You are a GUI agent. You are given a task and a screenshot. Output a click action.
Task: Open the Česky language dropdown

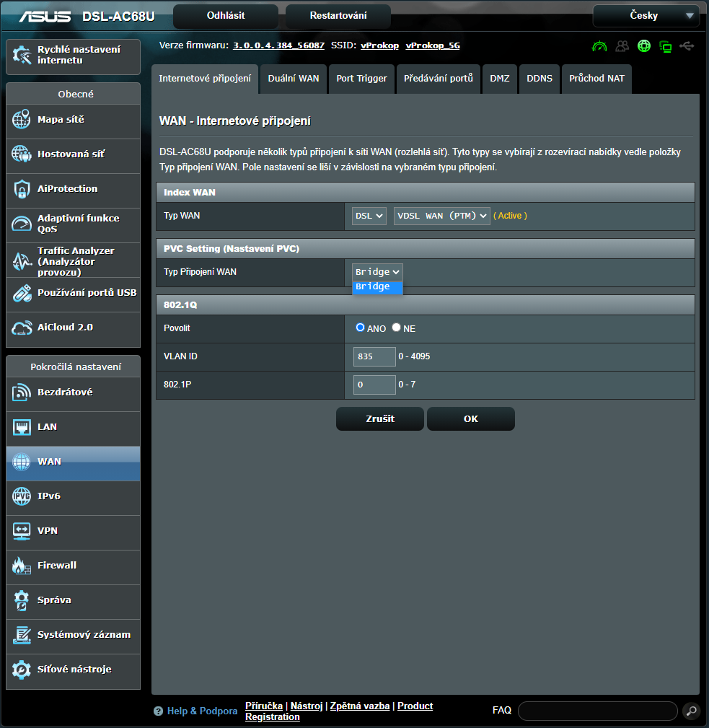[646, 16]
